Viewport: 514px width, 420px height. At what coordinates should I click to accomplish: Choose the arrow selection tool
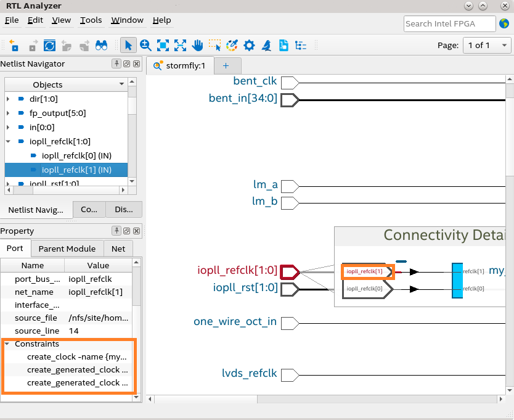128,46
